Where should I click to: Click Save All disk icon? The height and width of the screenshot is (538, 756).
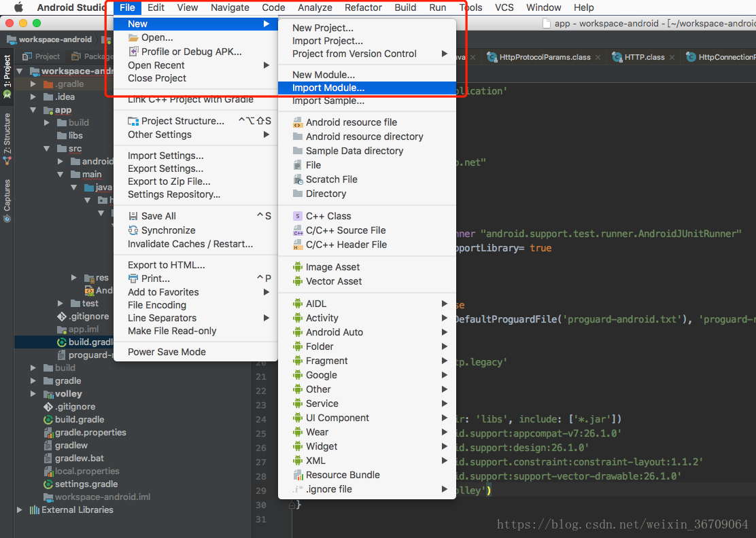coord(133,216)
